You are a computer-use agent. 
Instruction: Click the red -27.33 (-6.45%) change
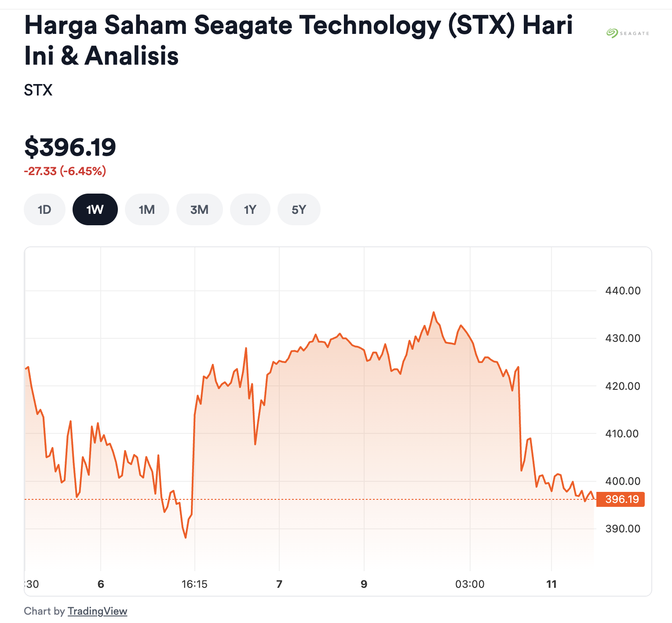coord(65,171)
